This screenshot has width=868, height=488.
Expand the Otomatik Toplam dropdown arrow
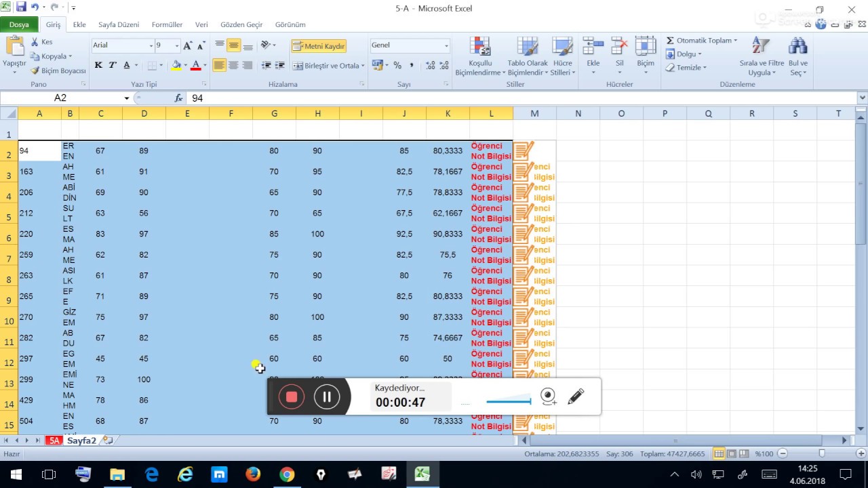pyautogui.click(x=735, y=41)
